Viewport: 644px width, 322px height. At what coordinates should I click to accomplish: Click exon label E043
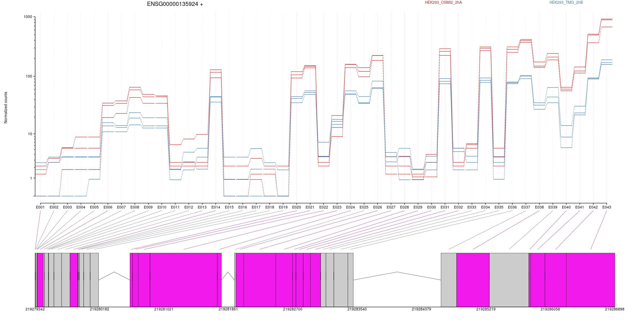point(607,207)
